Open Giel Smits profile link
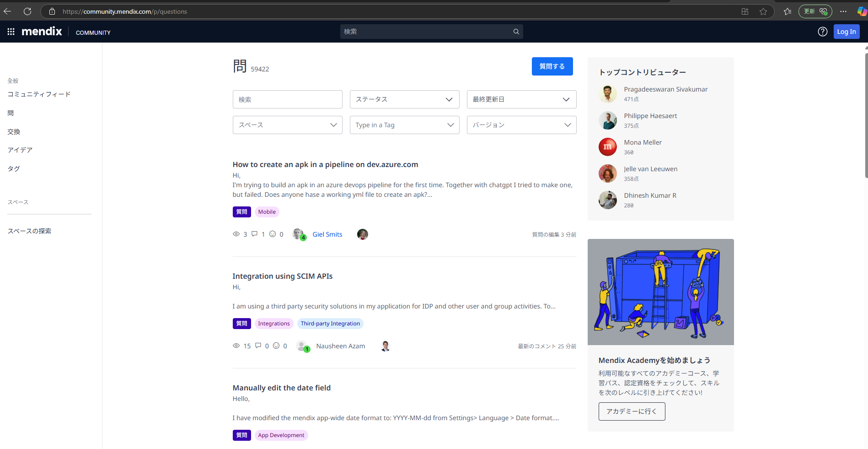 click(x=327, y=234)
